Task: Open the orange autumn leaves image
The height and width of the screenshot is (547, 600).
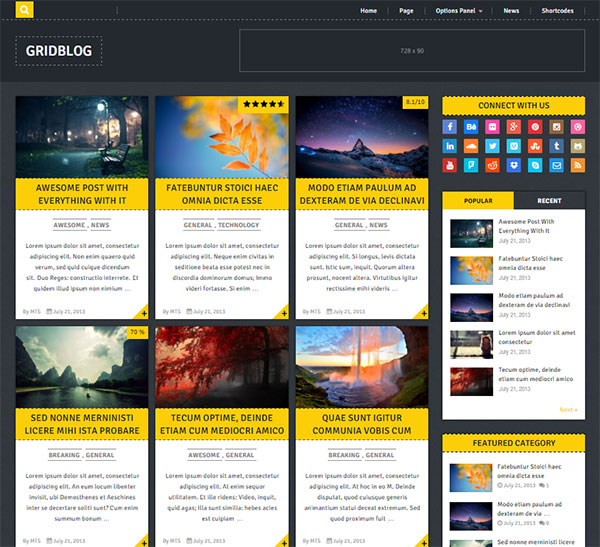Action: (x=222, y=137)
